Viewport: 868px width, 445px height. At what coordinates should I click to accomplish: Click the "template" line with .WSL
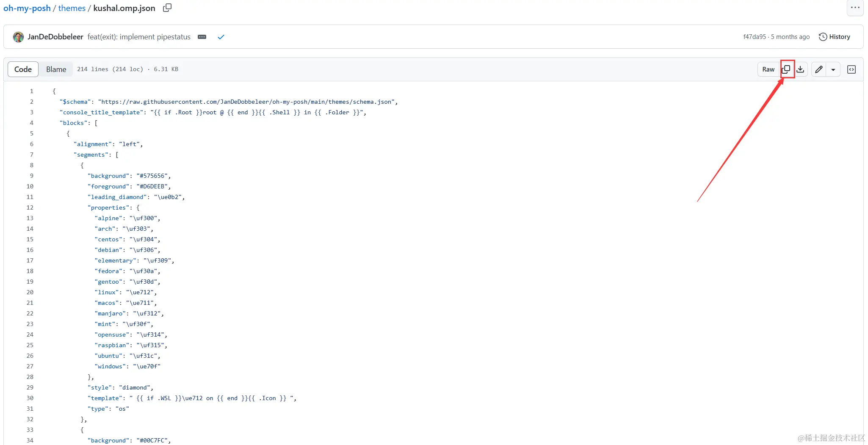pos(192,398)
